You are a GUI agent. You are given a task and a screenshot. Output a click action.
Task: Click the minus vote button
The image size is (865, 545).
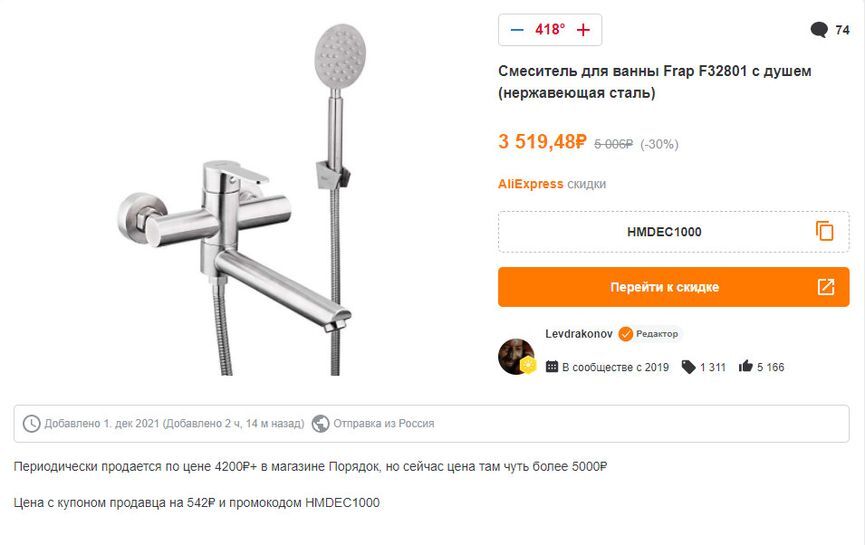click(517, 30)
